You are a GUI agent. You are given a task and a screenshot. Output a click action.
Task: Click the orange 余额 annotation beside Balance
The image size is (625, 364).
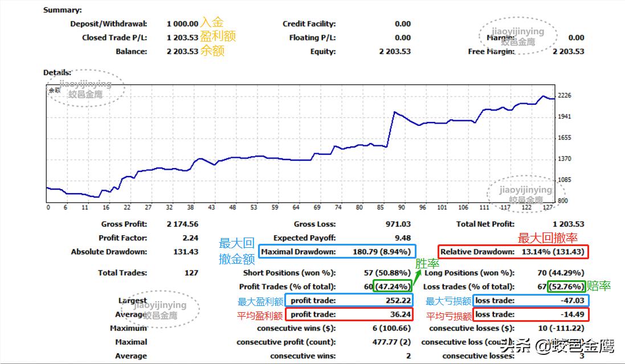point(213,51)
